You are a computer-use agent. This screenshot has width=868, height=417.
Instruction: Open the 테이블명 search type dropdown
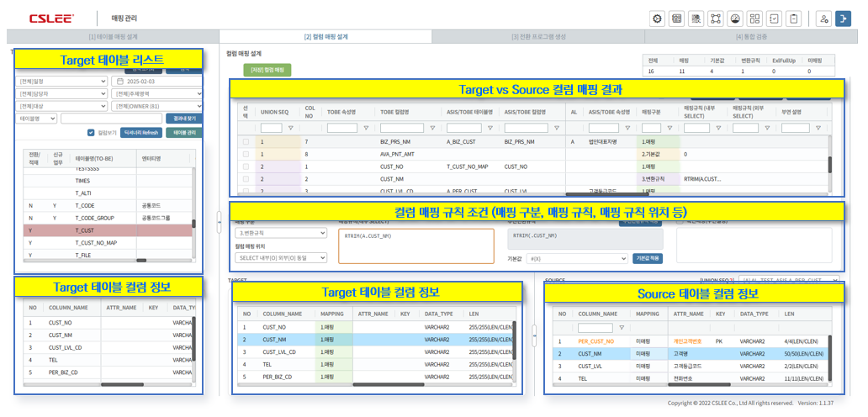(36, 119)
